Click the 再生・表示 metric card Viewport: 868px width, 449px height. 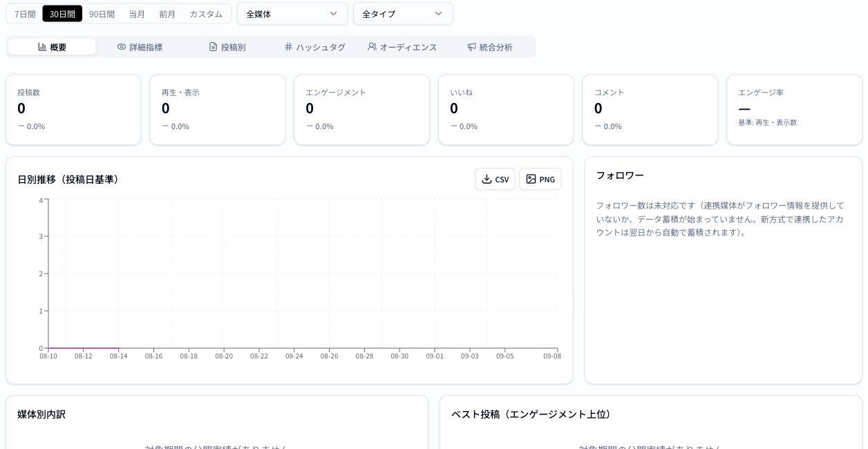218,110
